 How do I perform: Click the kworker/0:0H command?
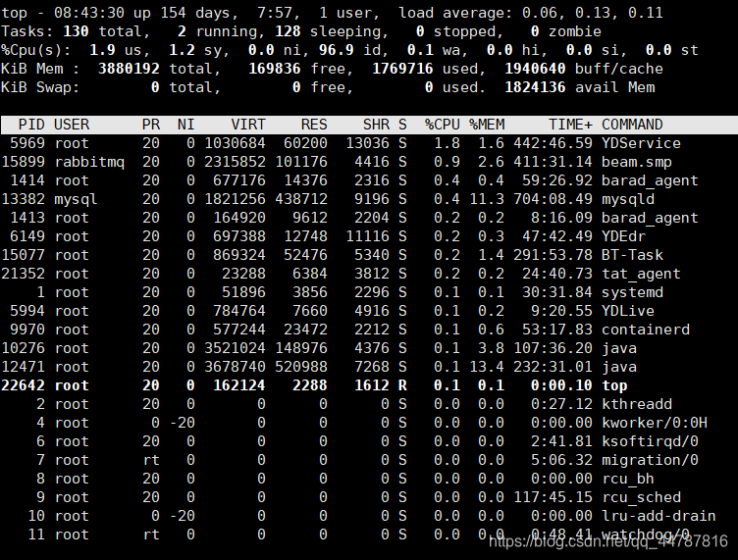(655, 423)
